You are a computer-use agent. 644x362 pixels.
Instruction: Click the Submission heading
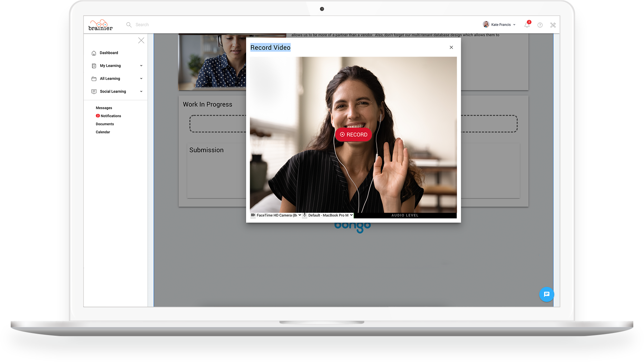point(206,150)
